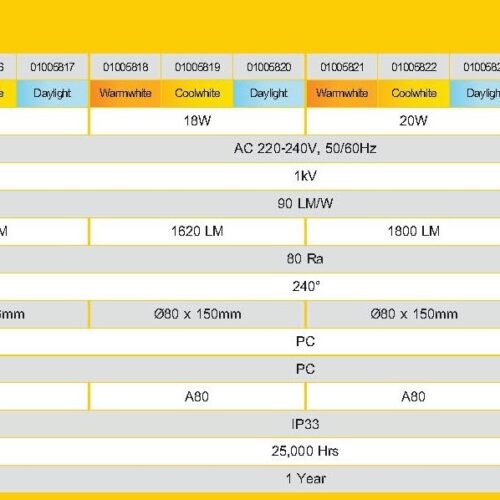Click the 1800 LM lumen value
This screenshot has width=500, height=500.
[x=414, y=231]
